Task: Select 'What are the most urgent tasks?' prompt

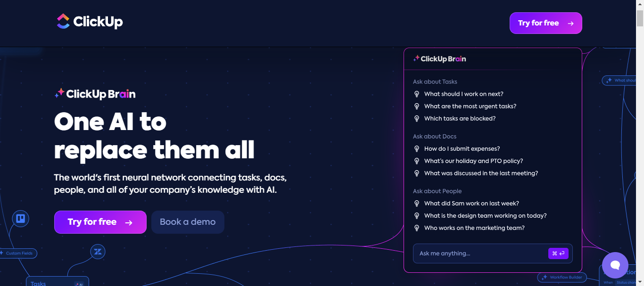Action: tap(470, 106)
